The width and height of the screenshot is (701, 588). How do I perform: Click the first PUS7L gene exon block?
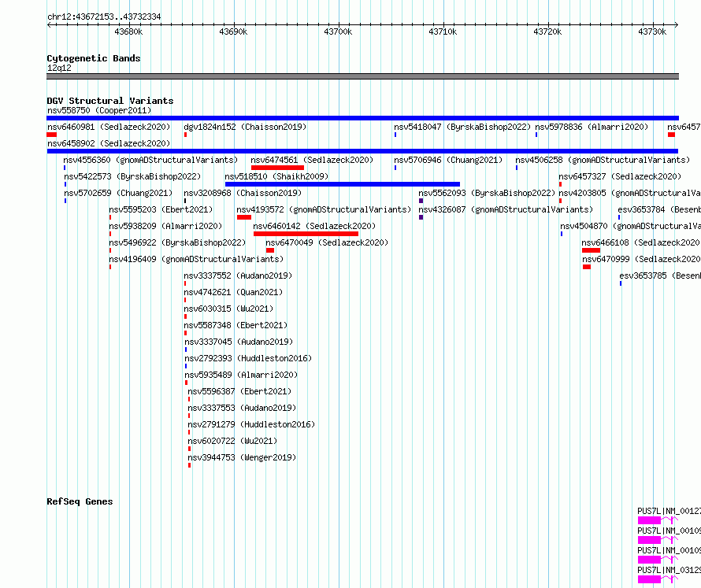click(649, 520)
